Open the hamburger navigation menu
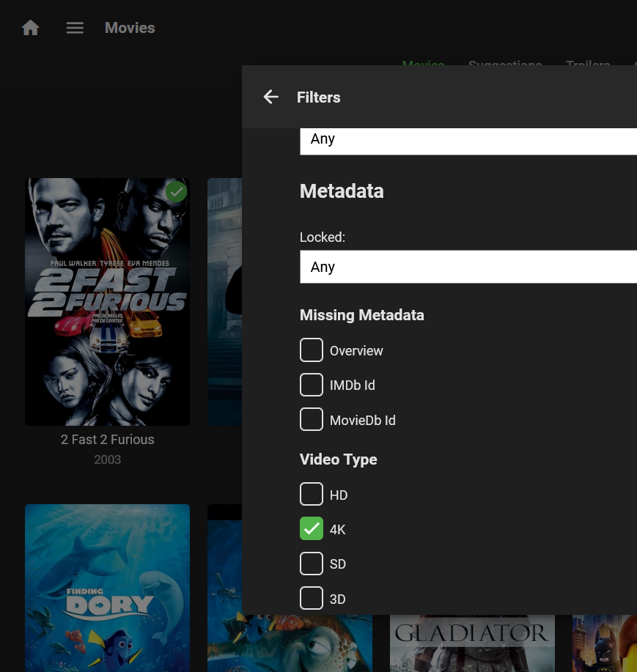The image size is (637, 672). click(75, 28)
